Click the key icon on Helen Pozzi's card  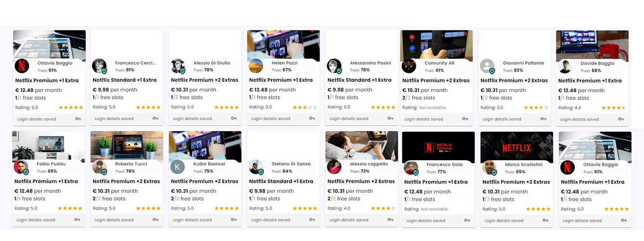(312, 118)
